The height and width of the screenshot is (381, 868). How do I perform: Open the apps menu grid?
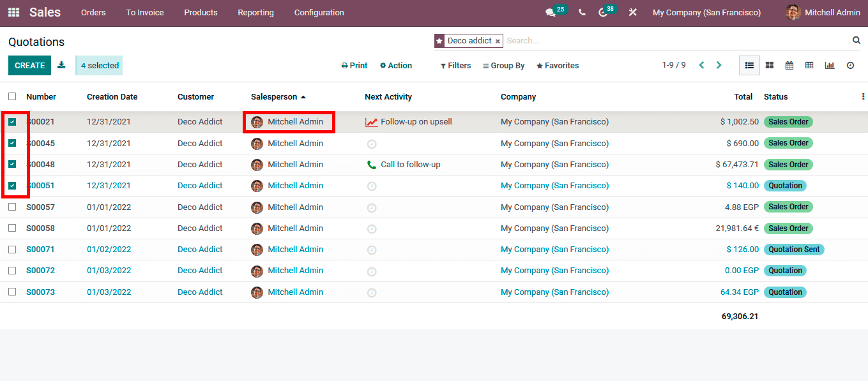click(13, 12)
